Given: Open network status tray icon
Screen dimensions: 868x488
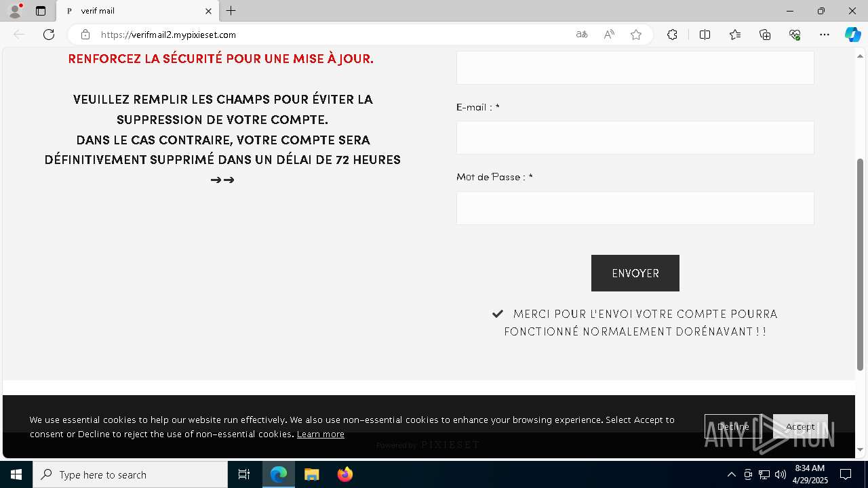Looking at the screenshot, I should click(x=764, y=474).
